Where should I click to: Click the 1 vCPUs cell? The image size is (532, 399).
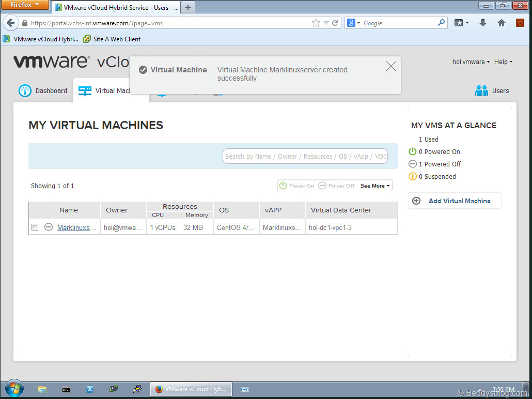click(163, 227)
